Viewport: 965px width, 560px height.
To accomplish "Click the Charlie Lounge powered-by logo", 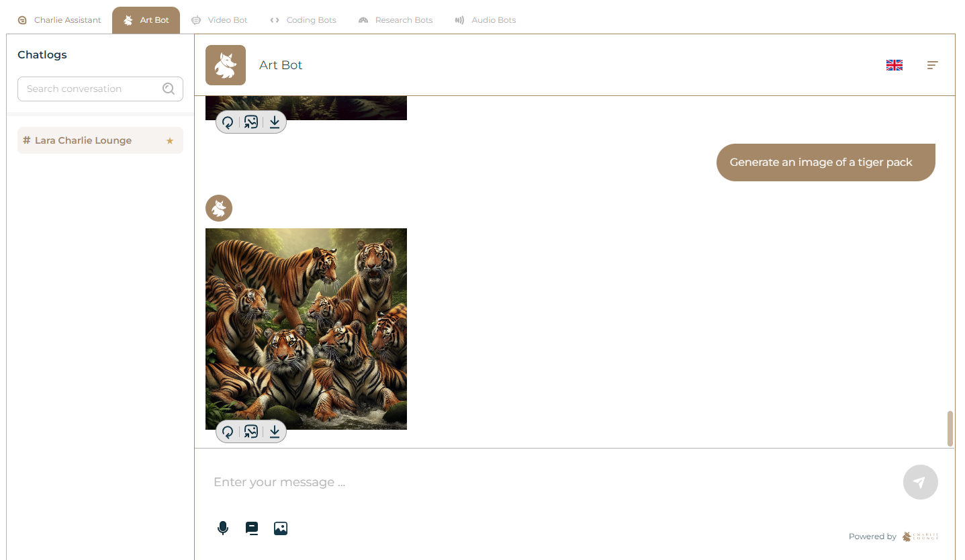I will [920, 536].
